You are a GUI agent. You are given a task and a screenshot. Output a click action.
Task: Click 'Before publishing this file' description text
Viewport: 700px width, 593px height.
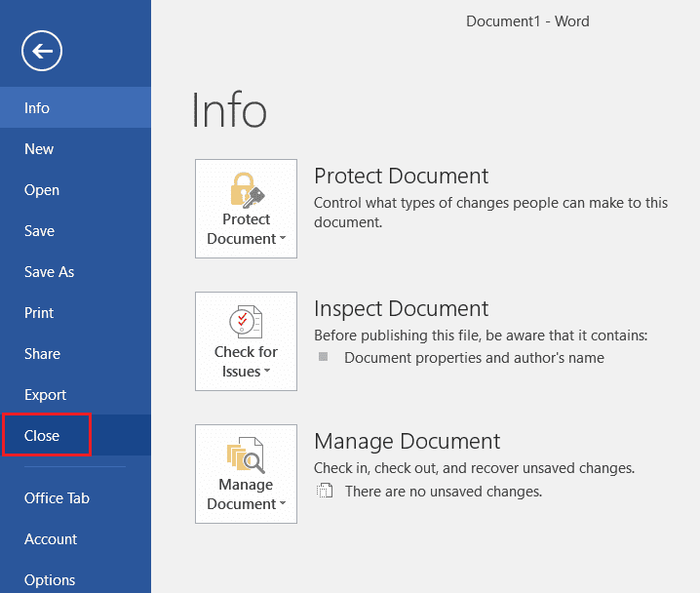(x=481, y=336)
